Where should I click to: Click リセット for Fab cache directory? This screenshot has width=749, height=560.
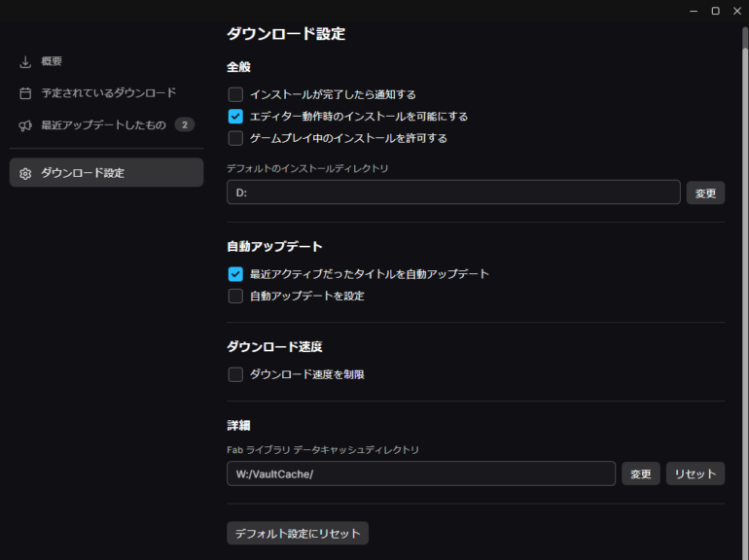pos(695,473)
